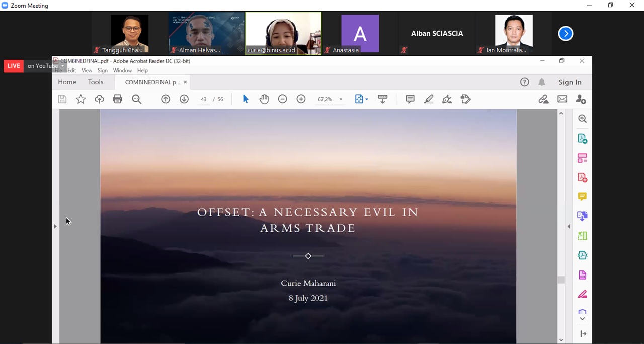Expand the left navigation pane
Image resolution: width=644 pixels, height=344 pixels.
55,226
